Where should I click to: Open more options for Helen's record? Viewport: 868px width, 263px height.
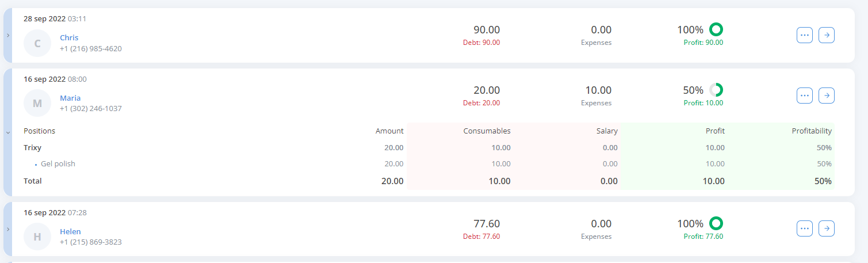(x=805, y=228)
